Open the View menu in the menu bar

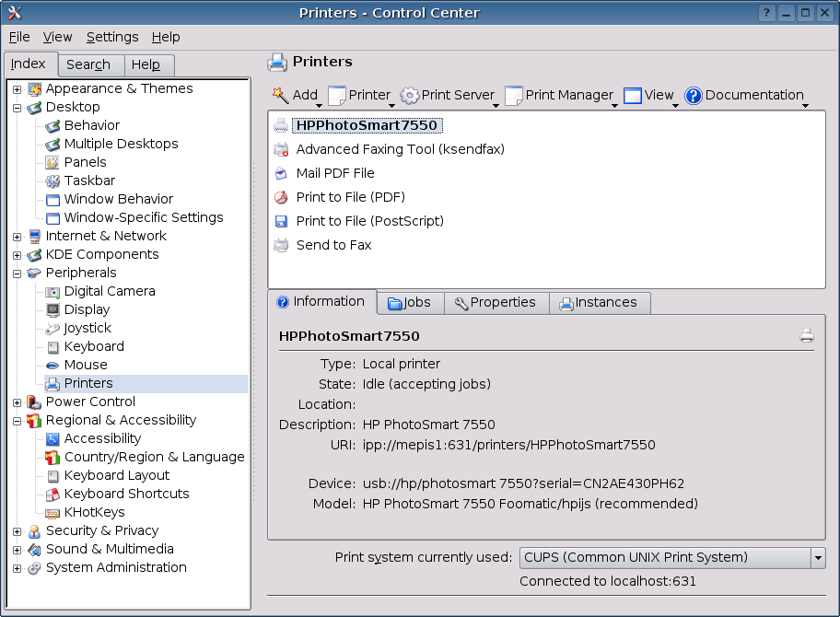57,37
